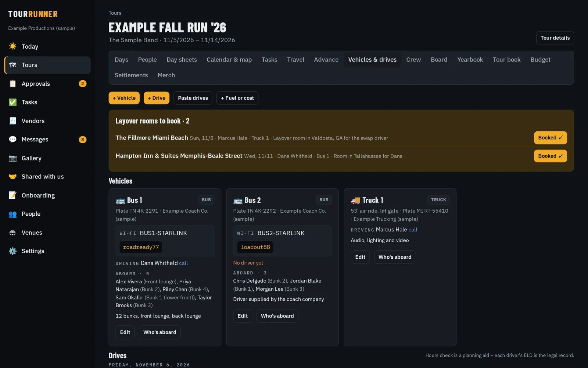Toggle Booked for The Fillmore Miami Beach
This screenshot has width=588, height=368.
550,138
